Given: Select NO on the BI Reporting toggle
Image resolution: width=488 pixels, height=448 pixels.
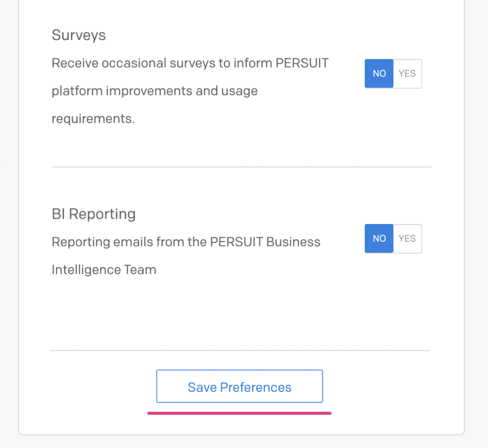Looking at the screenshot, I should (x=379, y=239).
